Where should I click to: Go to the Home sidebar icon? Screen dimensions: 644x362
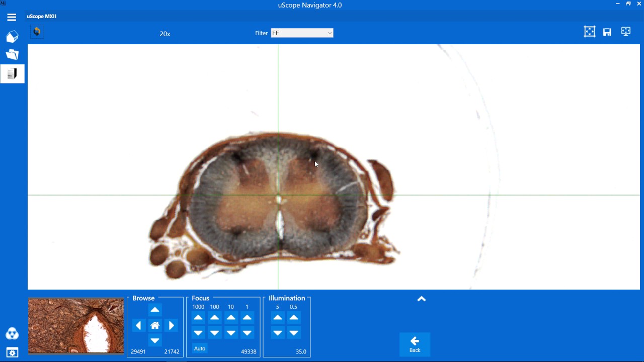coord(12,36)
